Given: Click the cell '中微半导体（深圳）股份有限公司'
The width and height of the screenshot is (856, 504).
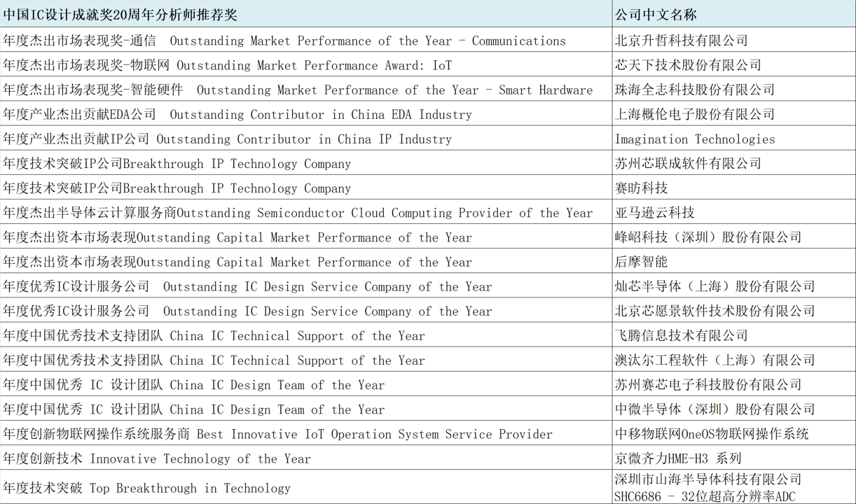Looking at the screenshot, I should click(733, 409).
